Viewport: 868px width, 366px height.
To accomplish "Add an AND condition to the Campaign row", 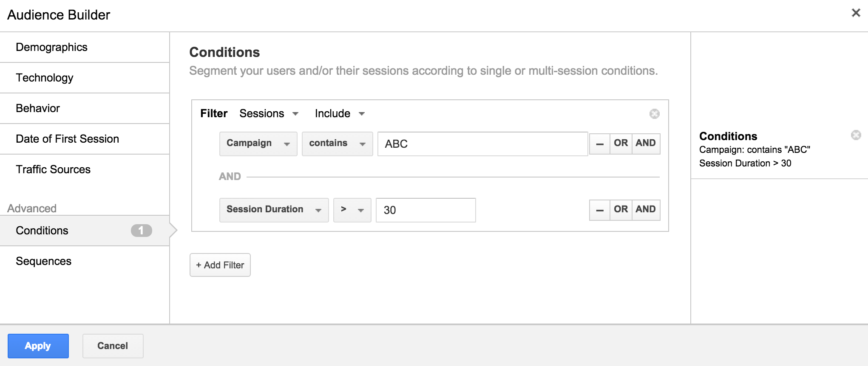I will pyautogui.click(x=646, y=144).
